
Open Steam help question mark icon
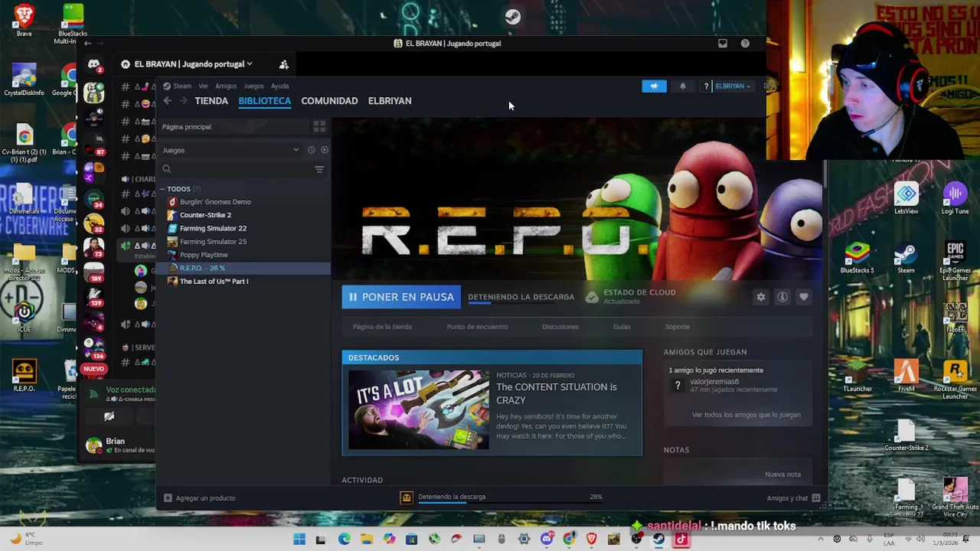[x=706, y=86]
